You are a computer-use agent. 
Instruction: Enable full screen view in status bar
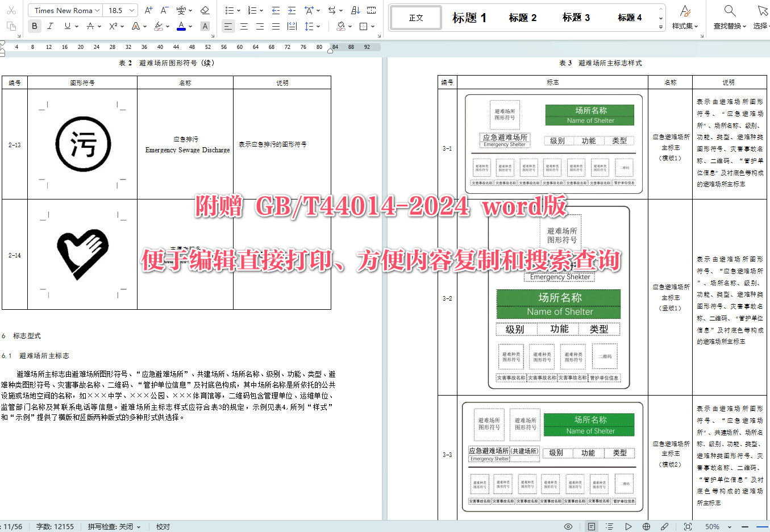(686, 526)
